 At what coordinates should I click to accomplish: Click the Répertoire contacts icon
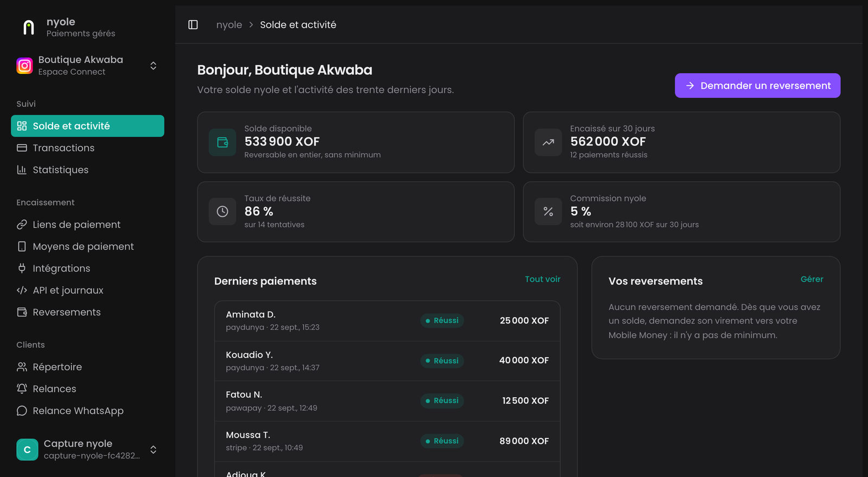coord(22,367)
